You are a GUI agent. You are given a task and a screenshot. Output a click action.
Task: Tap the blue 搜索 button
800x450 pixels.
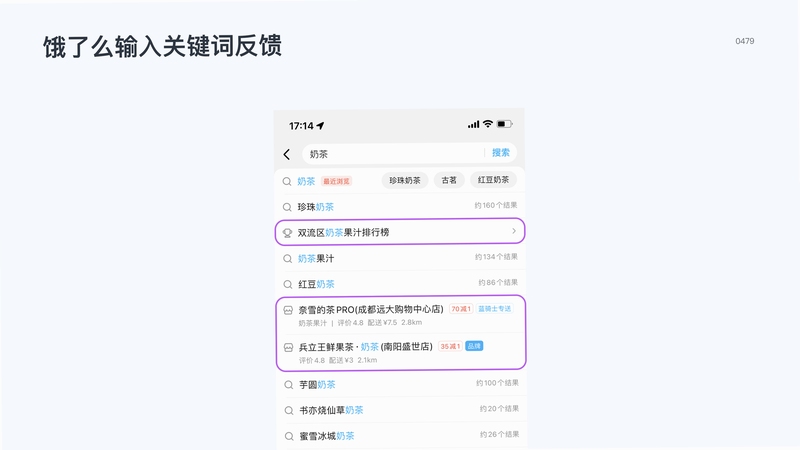pos(501,153)
